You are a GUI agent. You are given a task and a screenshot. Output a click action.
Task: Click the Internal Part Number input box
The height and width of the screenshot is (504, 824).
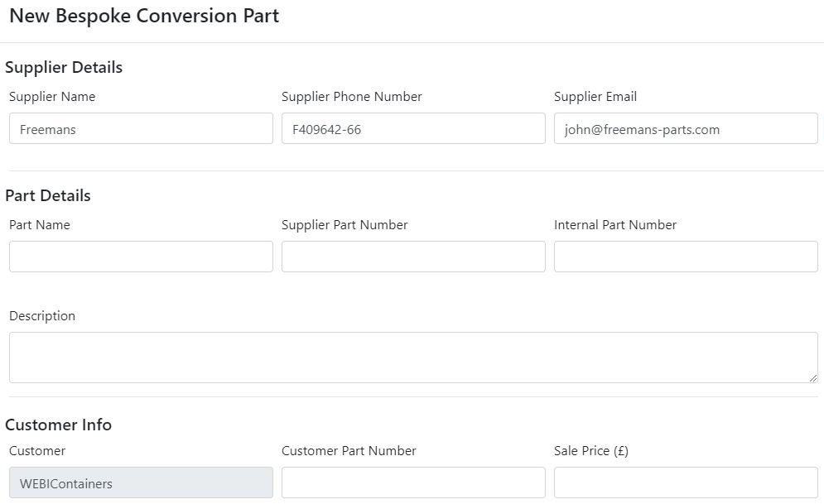686,257
